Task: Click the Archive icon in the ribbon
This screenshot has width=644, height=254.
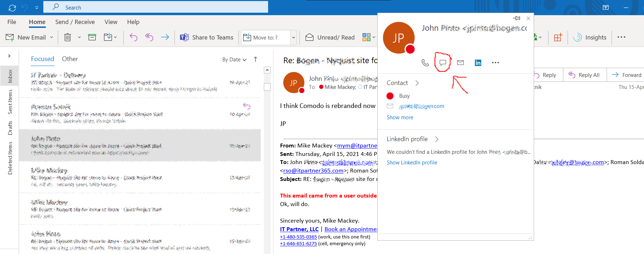Action: tap(92, 37)
